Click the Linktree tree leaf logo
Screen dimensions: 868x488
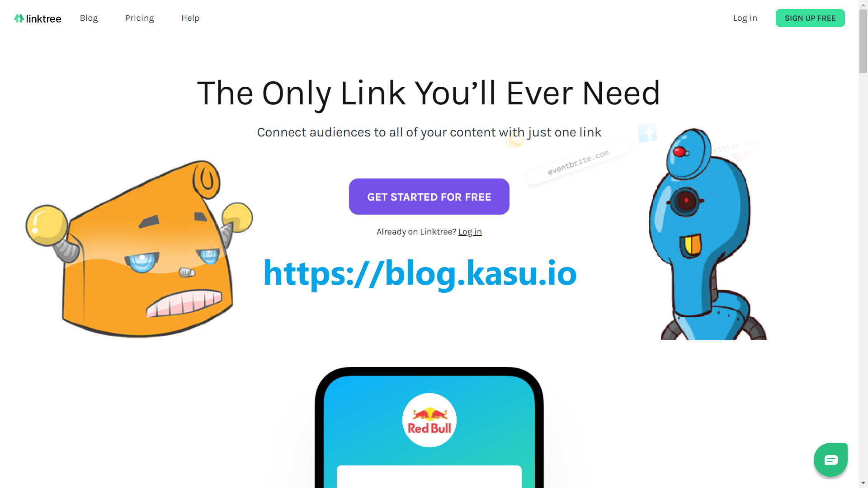(x=19, y=18)
